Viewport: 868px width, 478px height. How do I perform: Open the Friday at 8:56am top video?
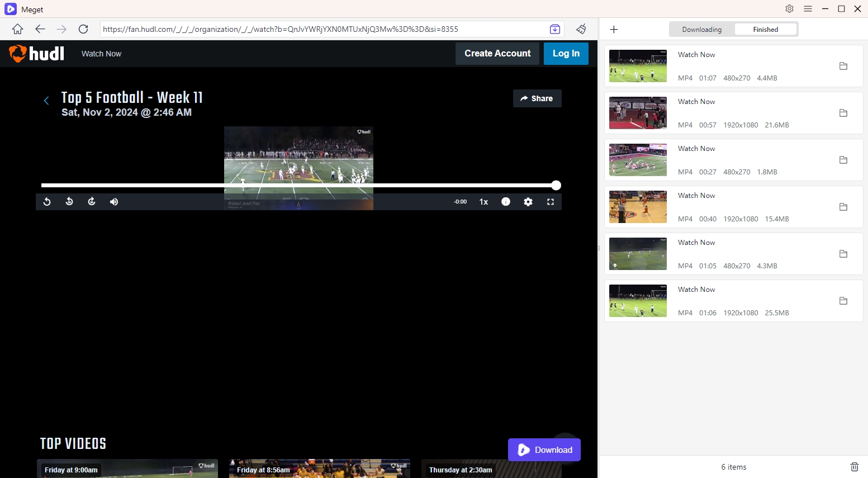click(x=320, y=469)
